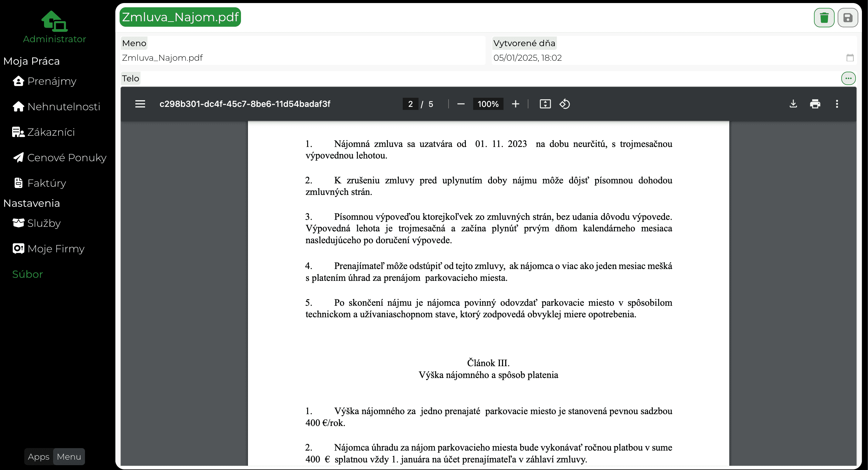
Task: Click the Administrator label
Action: click(54, 39)
